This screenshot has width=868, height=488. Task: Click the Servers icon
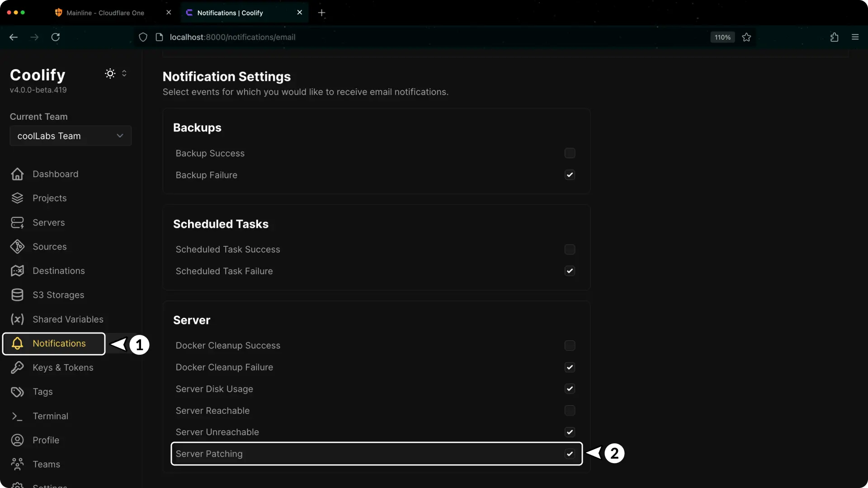[17, 222]
